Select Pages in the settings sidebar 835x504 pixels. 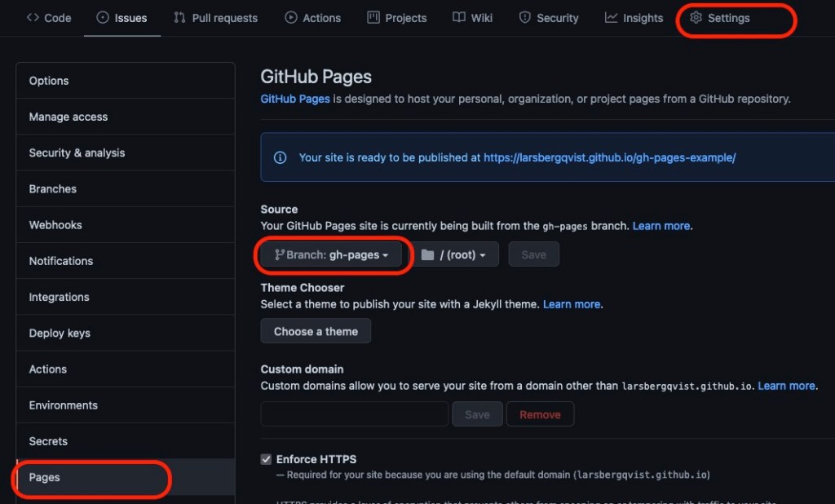[45, 477]
